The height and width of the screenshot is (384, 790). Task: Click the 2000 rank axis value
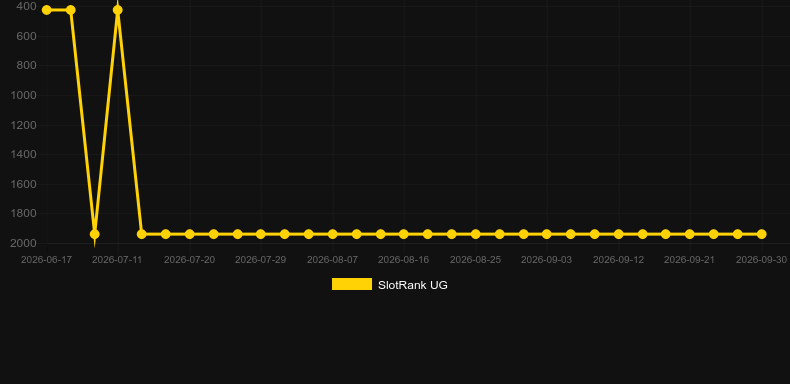click(24, 243)
